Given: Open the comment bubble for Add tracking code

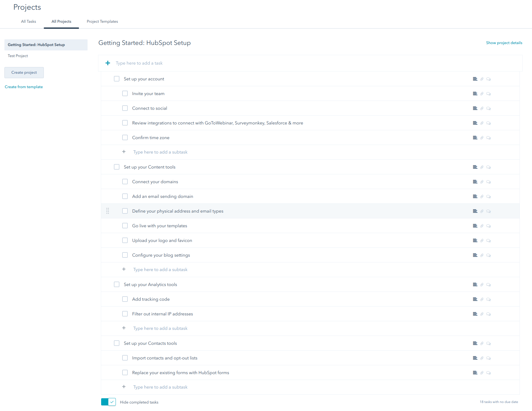Looking at the screenshot, I should [488, 299].
